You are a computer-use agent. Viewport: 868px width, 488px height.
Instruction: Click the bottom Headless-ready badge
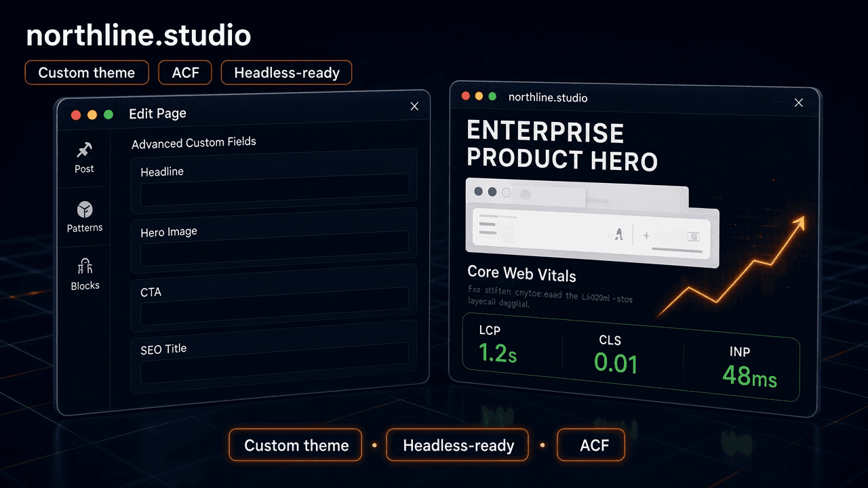point(458,445)
